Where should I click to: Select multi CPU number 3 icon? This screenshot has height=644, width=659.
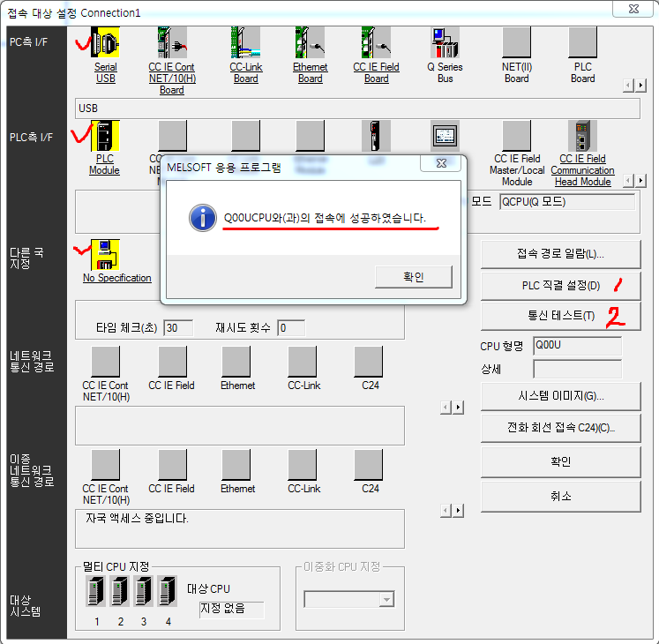[x=143, y=591]
